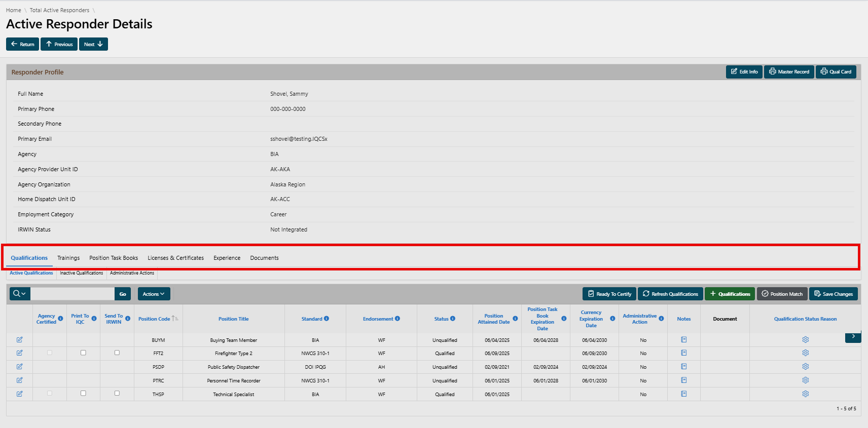Open the Home breadcrumb link
Viewport: 868px width, 428px height.
[14, 10]
